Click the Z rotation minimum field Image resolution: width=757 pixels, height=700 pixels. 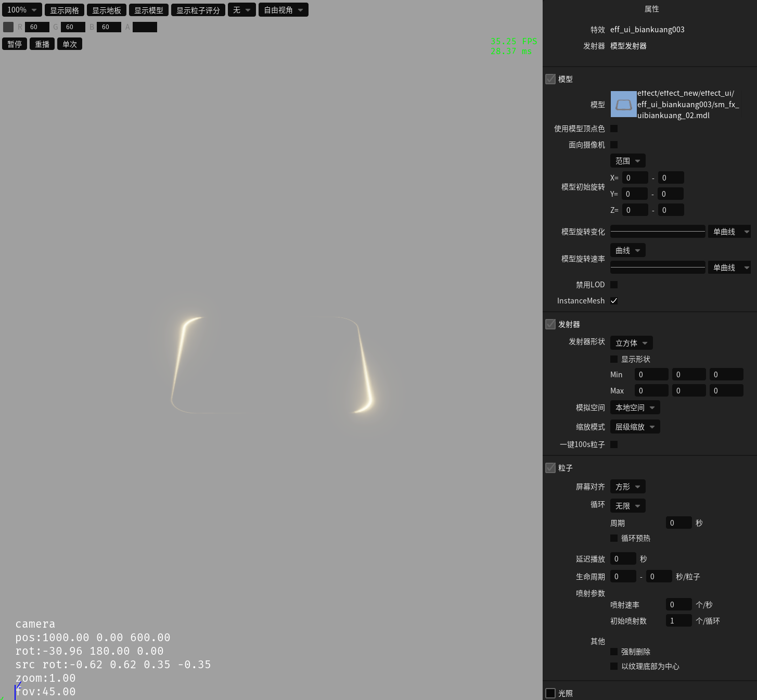tap(635, 210)
